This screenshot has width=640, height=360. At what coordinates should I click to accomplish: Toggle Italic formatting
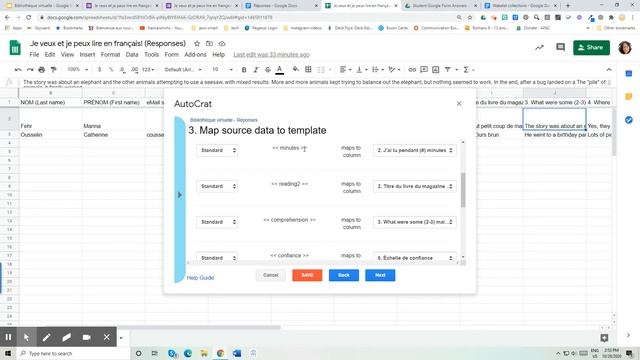(256, 70)
